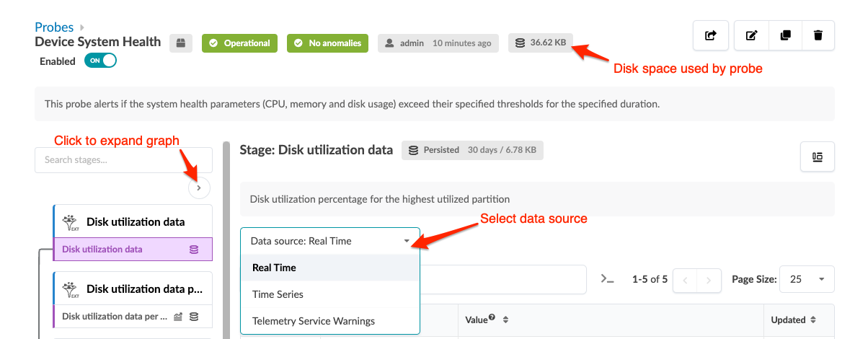Open the Probes breadcrumb link

(54, 27)
